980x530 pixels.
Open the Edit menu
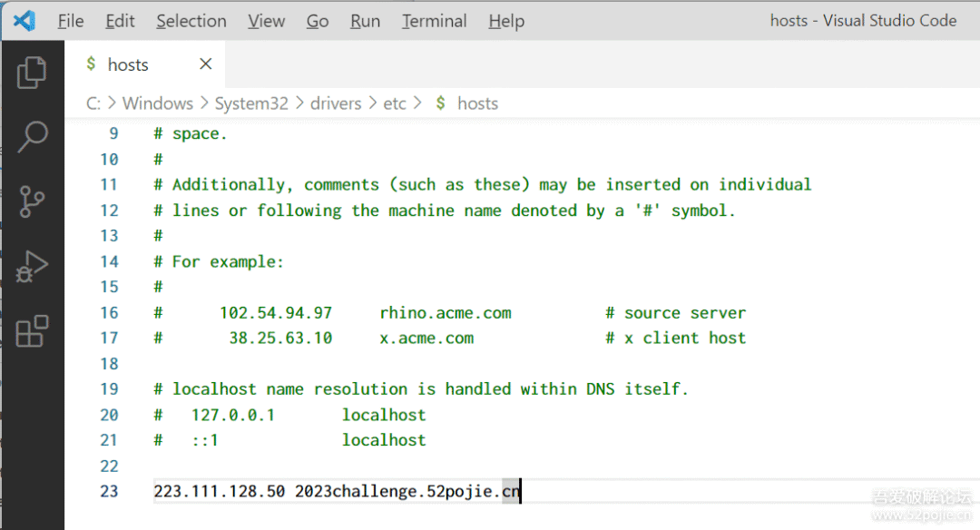120,21
